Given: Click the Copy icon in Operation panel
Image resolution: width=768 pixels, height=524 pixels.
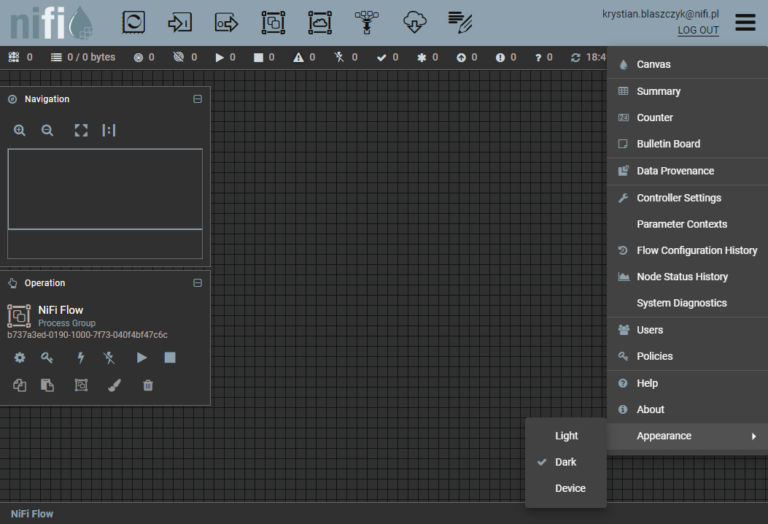Looking at the screenshot, I should 20,385.
